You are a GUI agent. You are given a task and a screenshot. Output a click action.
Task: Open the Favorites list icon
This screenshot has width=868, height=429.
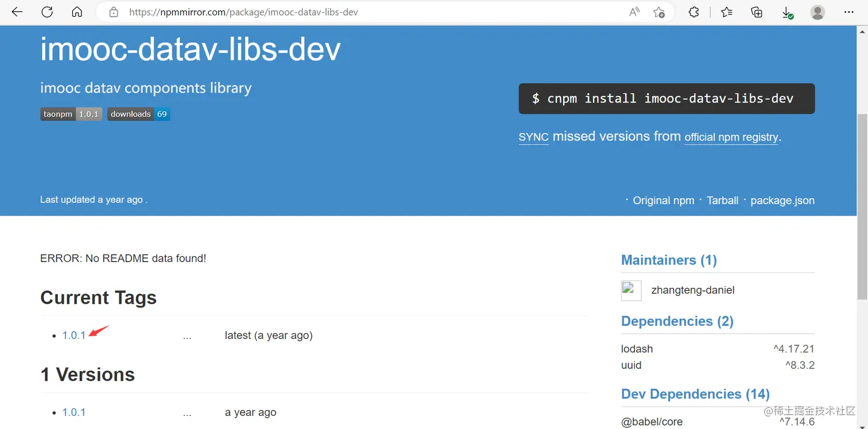point(727,12)
